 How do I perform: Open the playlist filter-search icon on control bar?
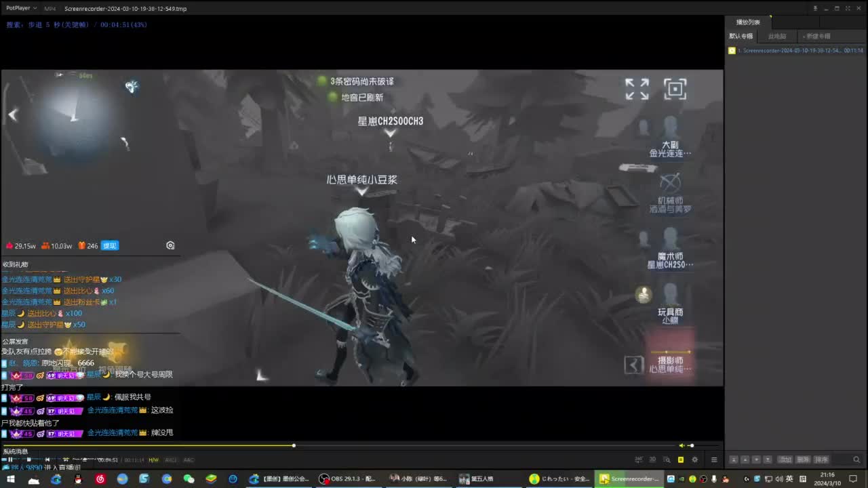(667, 460)
